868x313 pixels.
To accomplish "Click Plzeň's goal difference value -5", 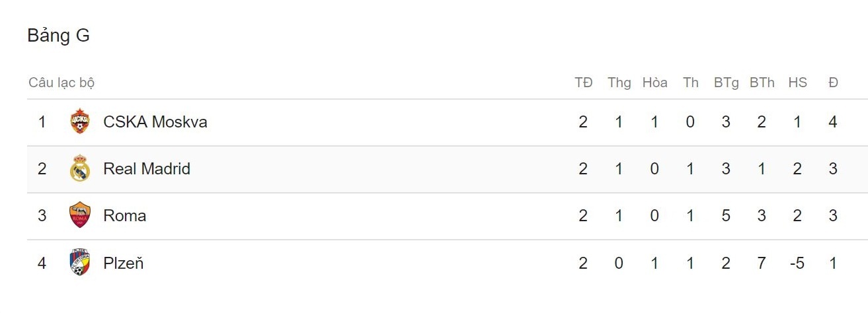I will coord(797,263).
